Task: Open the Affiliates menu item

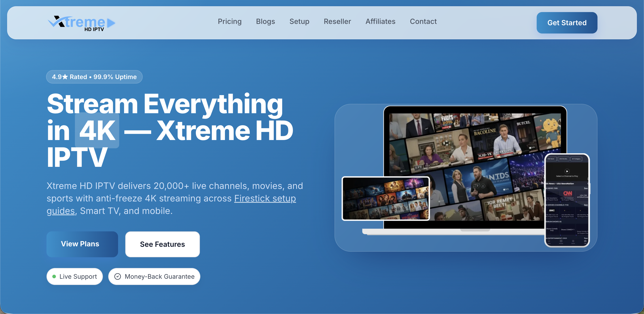Action: 380,21
